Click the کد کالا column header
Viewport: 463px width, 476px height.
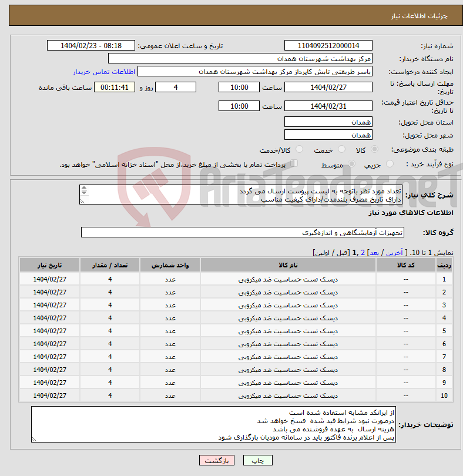tap(406, 265)
